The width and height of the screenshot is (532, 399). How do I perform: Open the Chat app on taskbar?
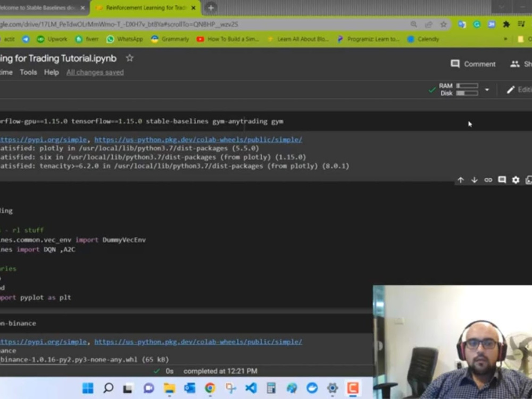148,388
